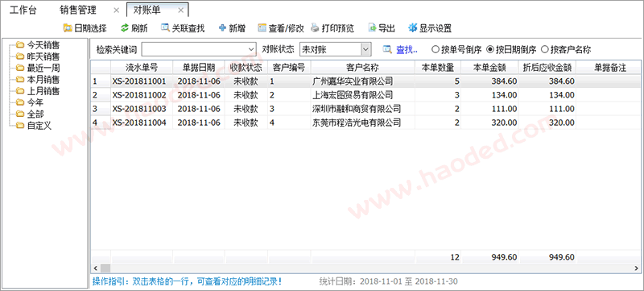Click the 导出 toolbar label
The image size is (644, 291).
coord(387,28)
